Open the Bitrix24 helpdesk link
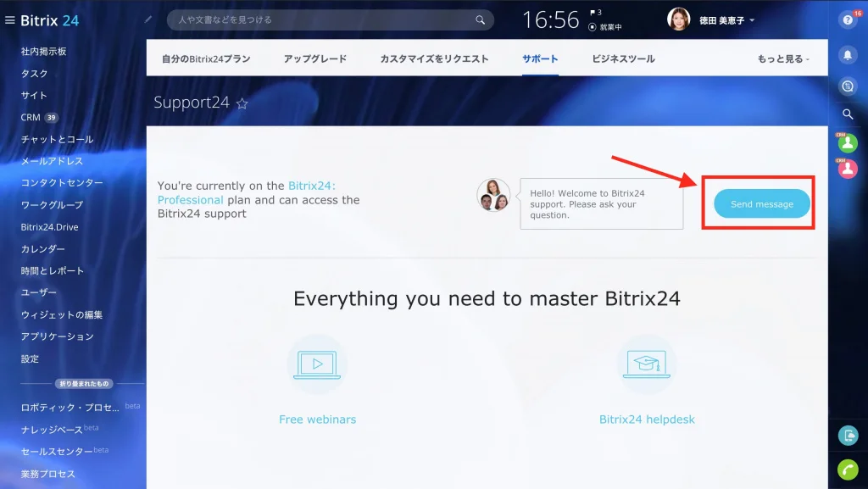The image size is (868, 489). 647,420
